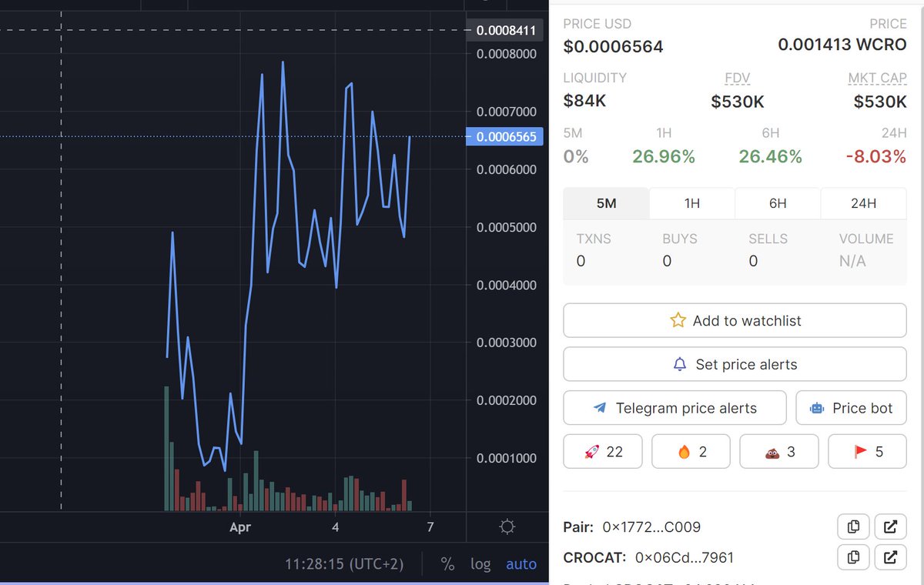Click the 24H change -8.03%
924x585 pixels.
point(875,157)
